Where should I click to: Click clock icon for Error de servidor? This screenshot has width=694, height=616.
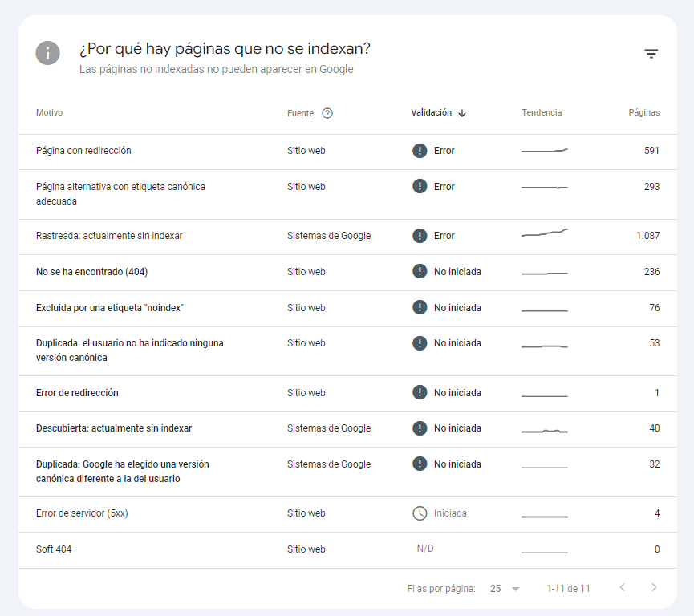click(x=420, y=513)
